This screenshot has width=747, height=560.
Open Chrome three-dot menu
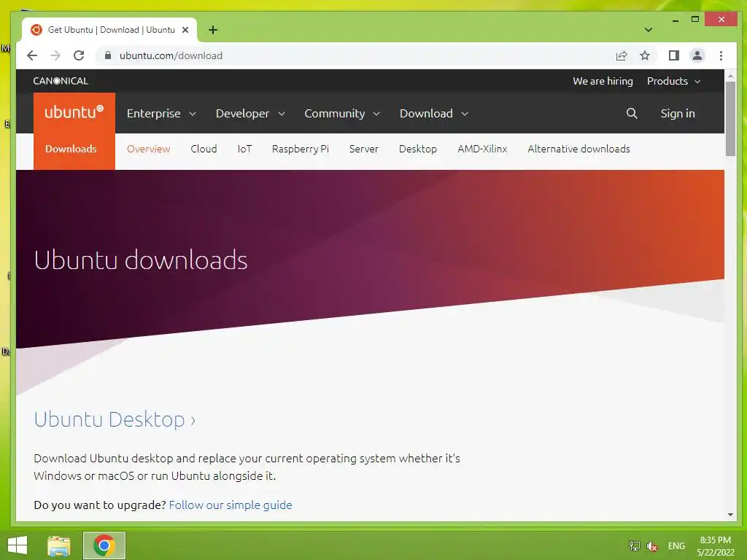coord(721,55)
